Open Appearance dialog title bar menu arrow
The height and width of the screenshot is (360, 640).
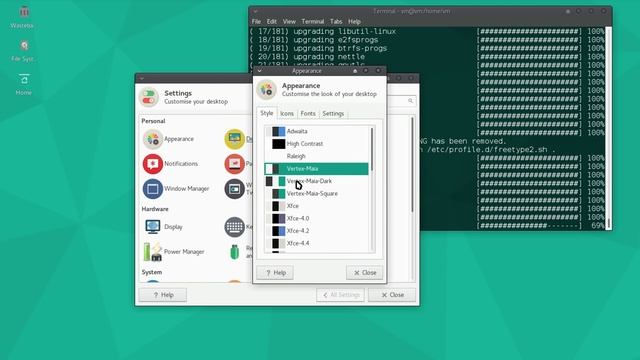point(260,71)
